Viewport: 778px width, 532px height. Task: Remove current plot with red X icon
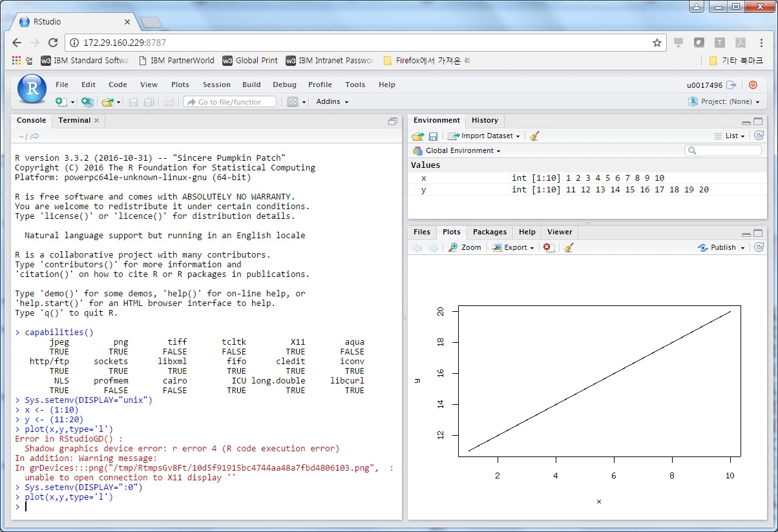pyautogui.click(x=548, y=248)
